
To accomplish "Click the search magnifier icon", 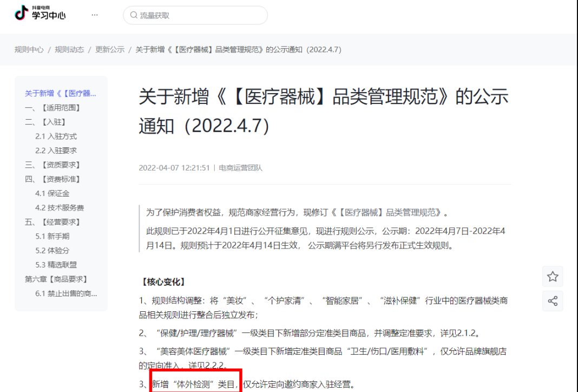I will tap(133, 16).
